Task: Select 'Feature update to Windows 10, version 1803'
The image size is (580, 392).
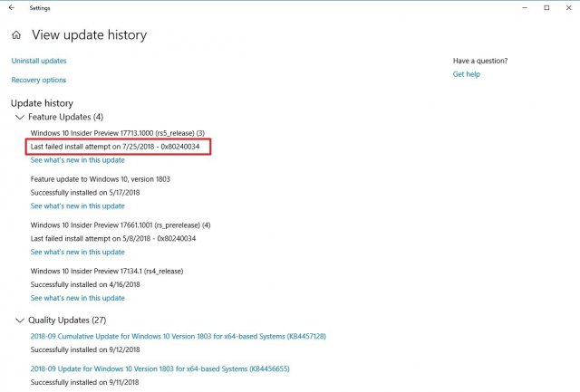Action: (101, 179)
